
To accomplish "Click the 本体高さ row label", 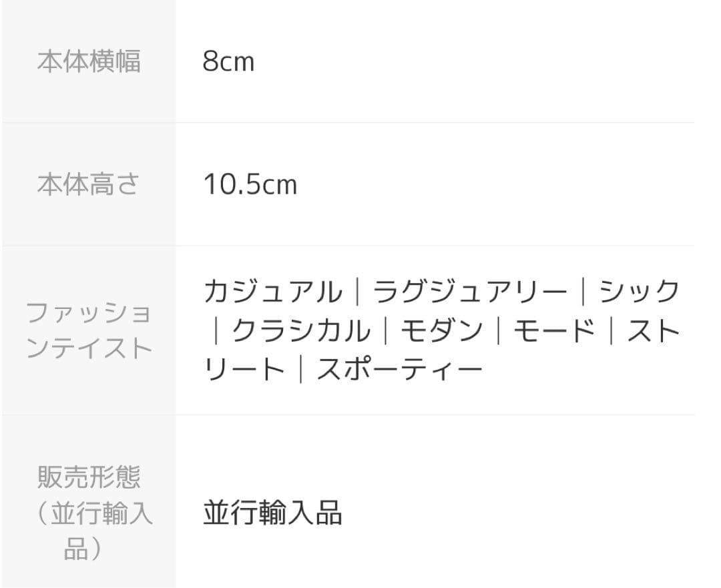I will point(88,184).
